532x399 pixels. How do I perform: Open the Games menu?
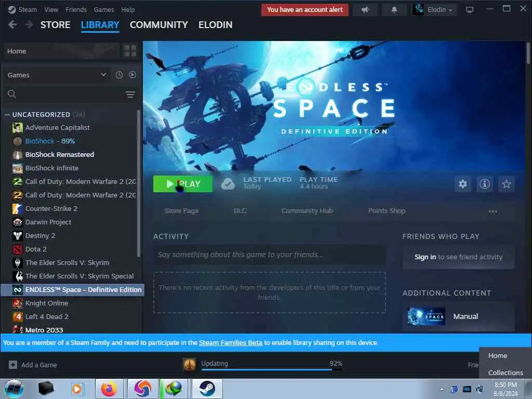[104, 9]
